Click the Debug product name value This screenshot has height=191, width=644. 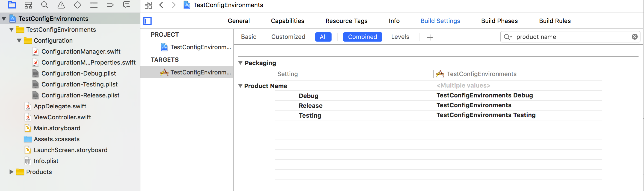(485, 95)
